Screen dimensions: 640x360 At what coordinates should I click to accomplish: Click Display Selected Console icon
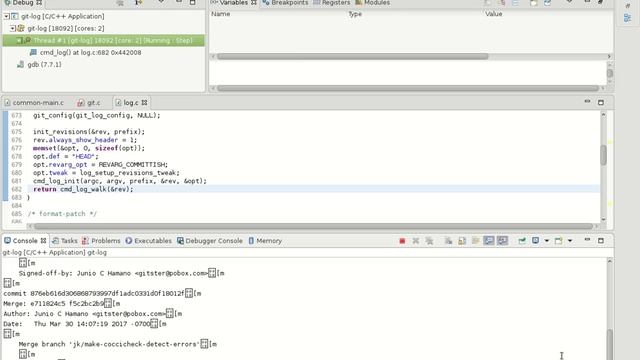point(536,241)
